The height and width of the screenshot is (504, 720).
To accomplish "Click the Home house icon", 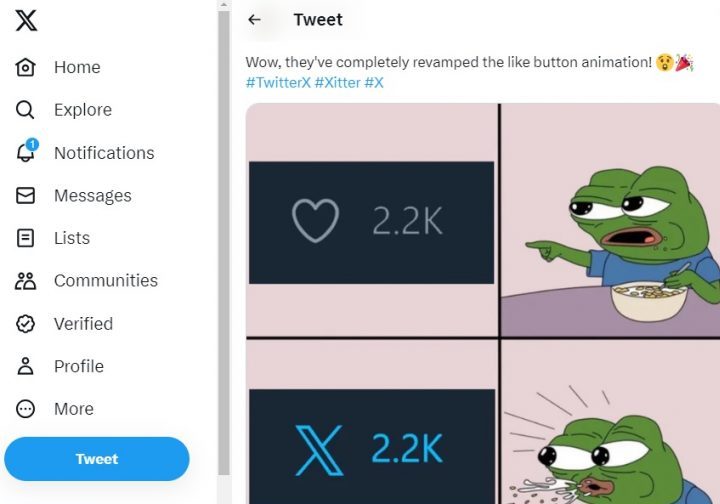I will tap(26, 67).
